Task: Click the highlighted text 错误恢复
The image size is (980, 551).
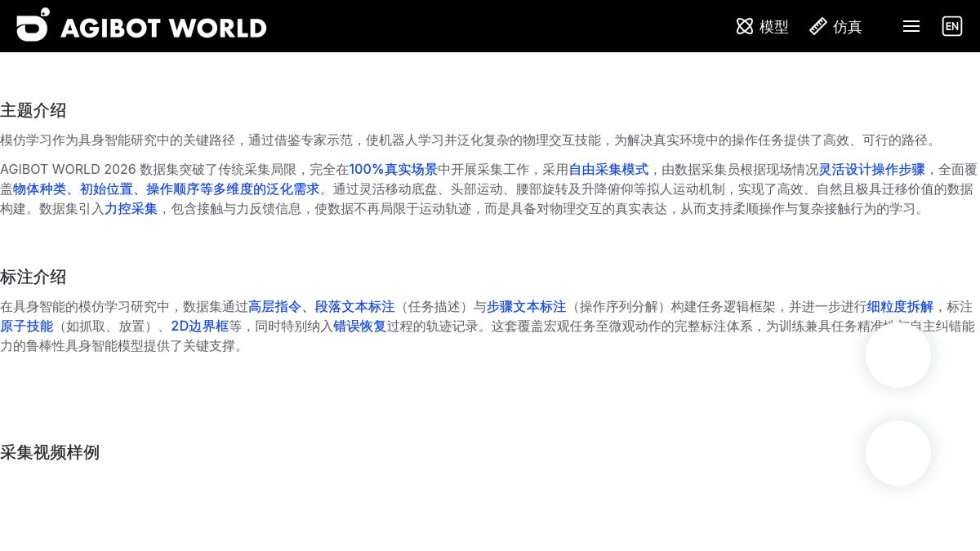Action: click(359, 326)
